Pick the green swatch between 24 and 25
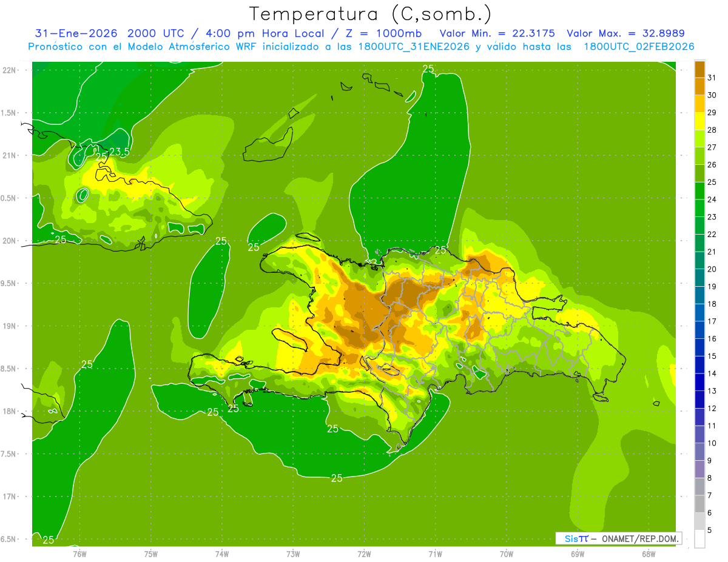This screenshot has height=562, width=728. click(699, 190)
